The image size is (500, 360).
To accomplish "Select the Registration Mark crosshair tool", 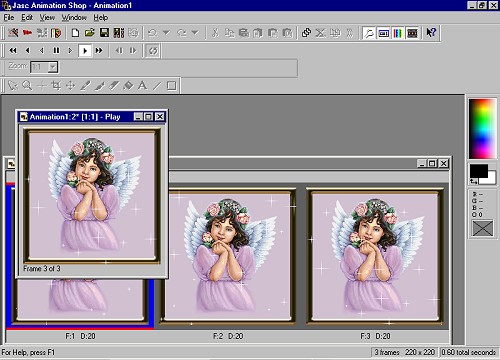I will [42, 86].
